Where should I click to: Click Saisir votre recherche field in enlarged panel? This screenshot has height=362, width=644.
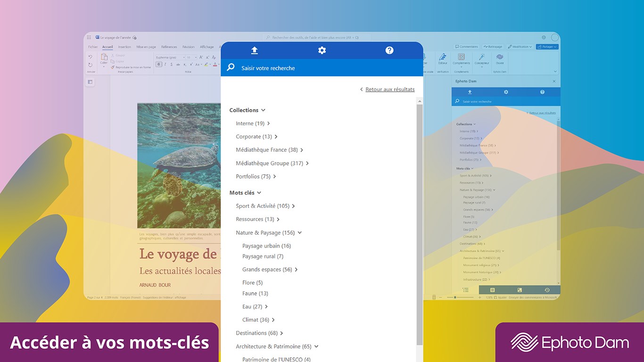pos(322,68)
